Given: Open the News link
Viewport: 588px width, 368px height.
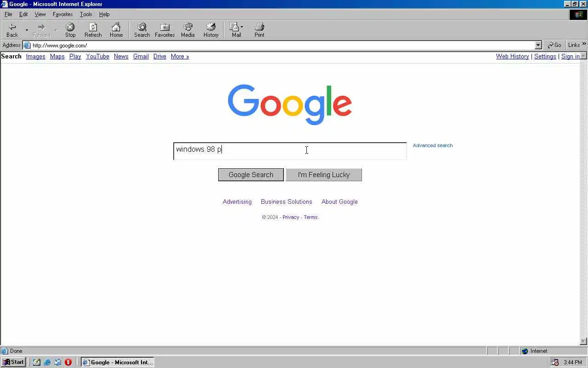Looking at the screenshot, I should 121,56.
